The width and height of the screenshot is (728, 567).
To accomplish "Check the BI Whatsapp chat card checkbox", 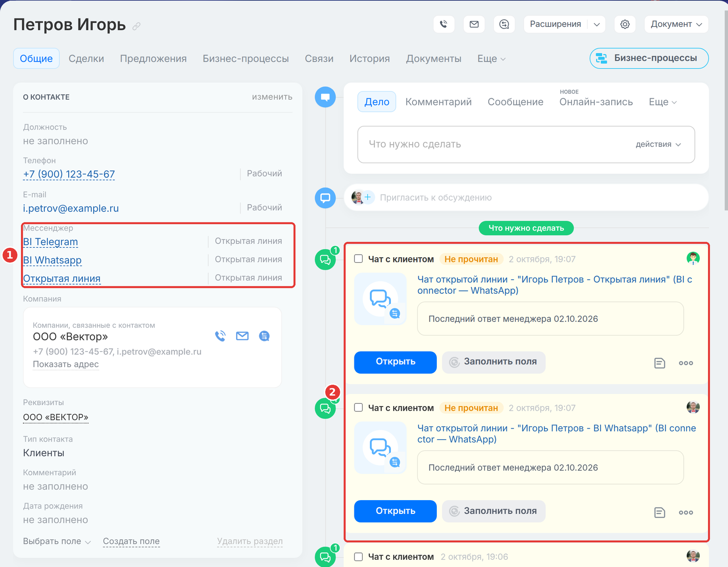I will pyautogui.click(x=359, y=407).
